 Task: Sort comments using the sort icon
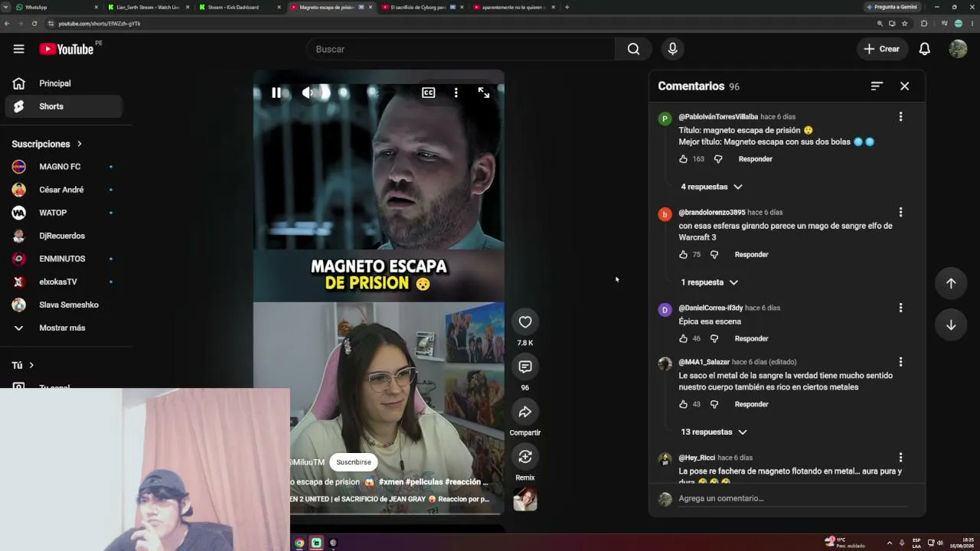(877, 86)
